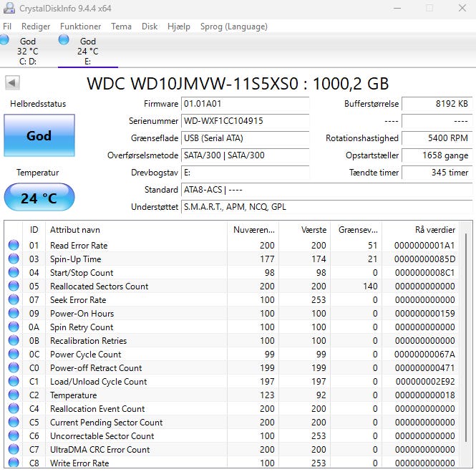
Task: Open the Sprog (Language) menu
Action: click(x=234, y=27)
